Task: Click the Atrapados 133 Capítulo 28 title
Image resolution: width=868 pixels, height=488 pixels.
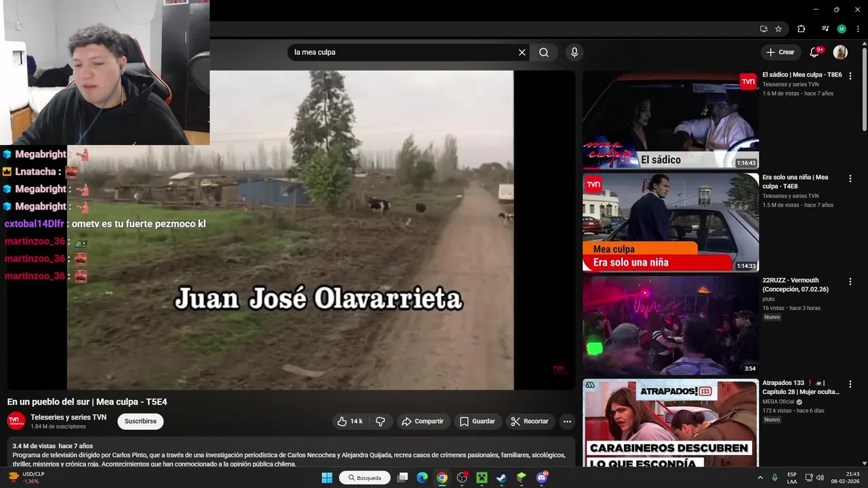Action: (801, 387)
